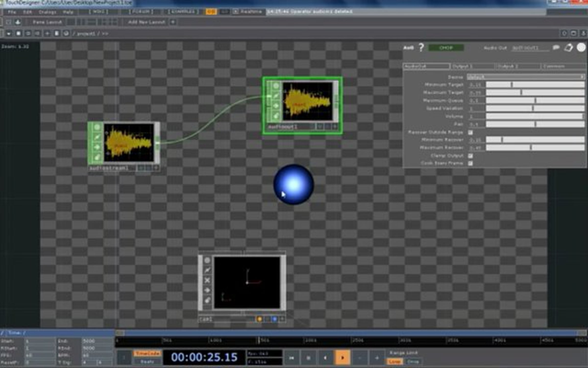The height and width of the screenshot is (368, 588).
Task: Toggle Cook Every Frame checkbox
Action: click(x=470, y=163)
